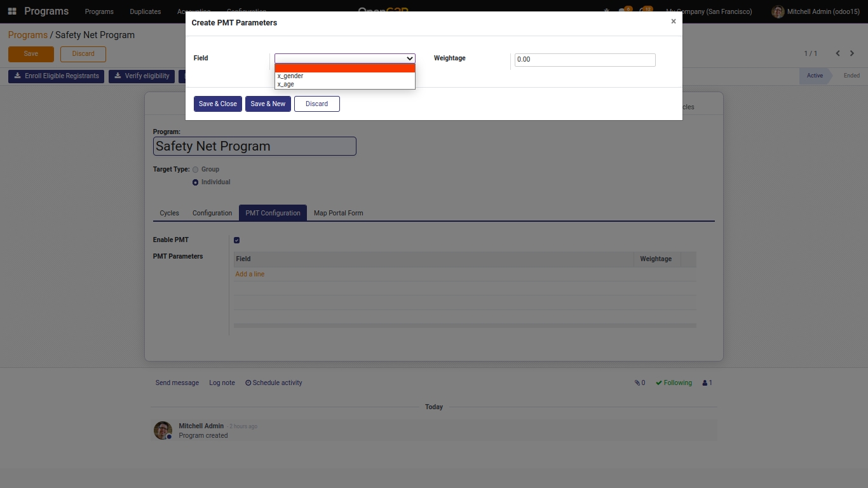Click Mitchell Admin's avatar in the top bar

click(x=778, y=11)
